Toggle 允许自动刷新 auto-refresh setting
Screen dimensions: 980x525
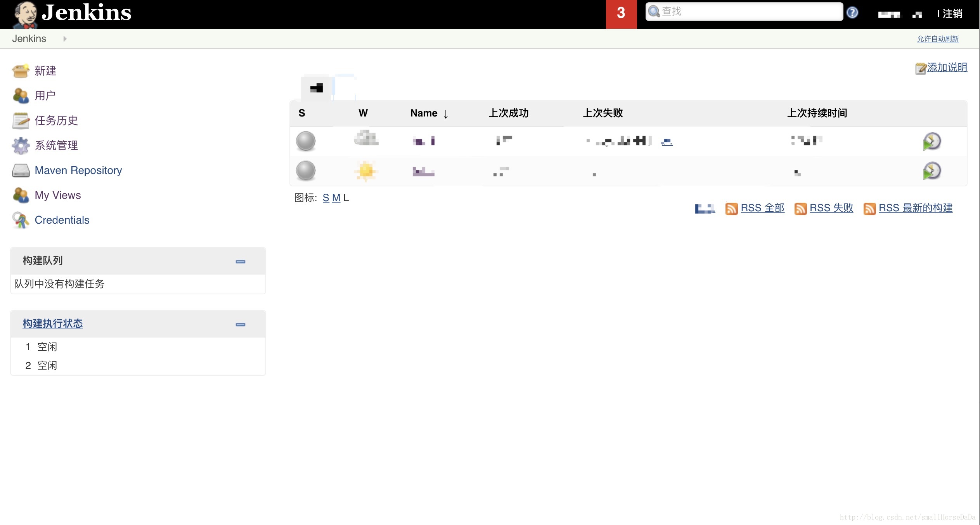[940, 38]
